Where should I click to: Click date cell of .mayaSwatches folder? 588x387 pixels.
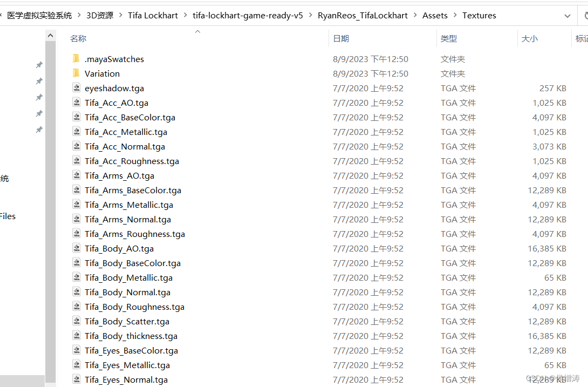coord(371,59)
